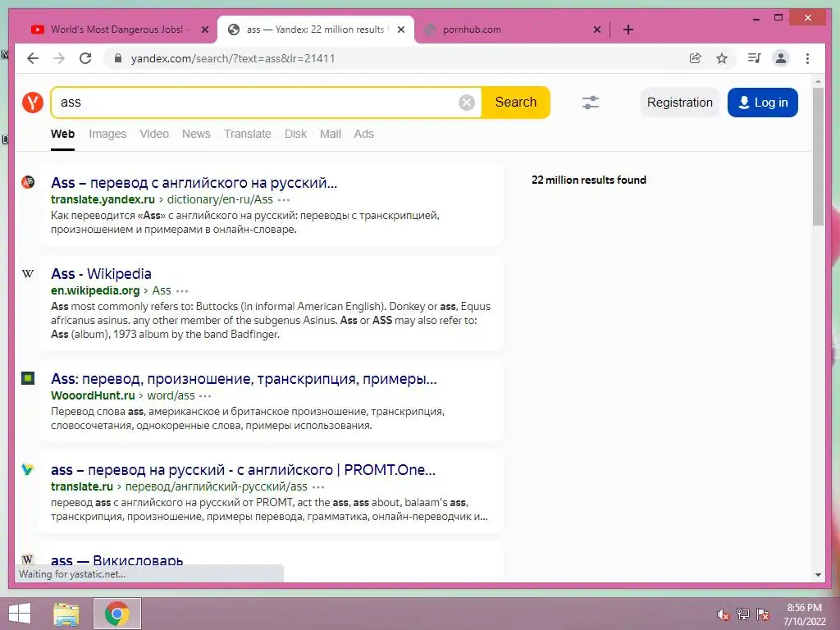Clear the search query with X icon
The image size is (840, 630).
467,103
